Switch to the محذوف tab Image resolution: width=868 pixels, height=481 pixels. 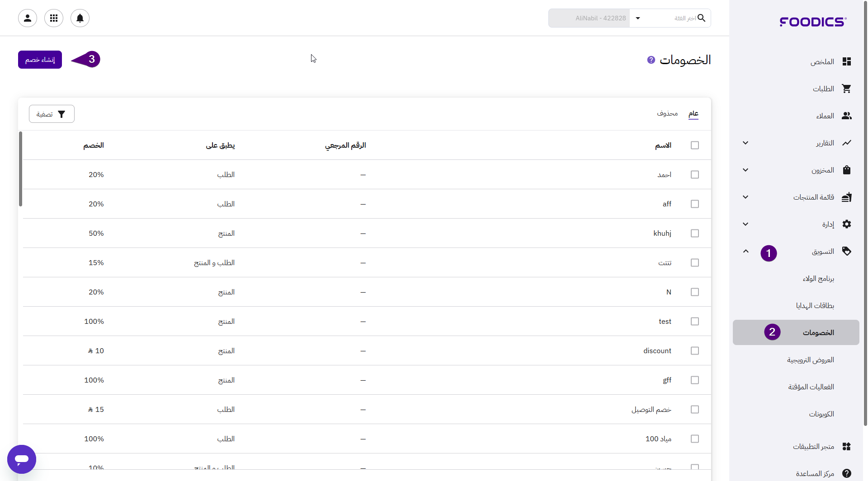click(x=667, y=113)
